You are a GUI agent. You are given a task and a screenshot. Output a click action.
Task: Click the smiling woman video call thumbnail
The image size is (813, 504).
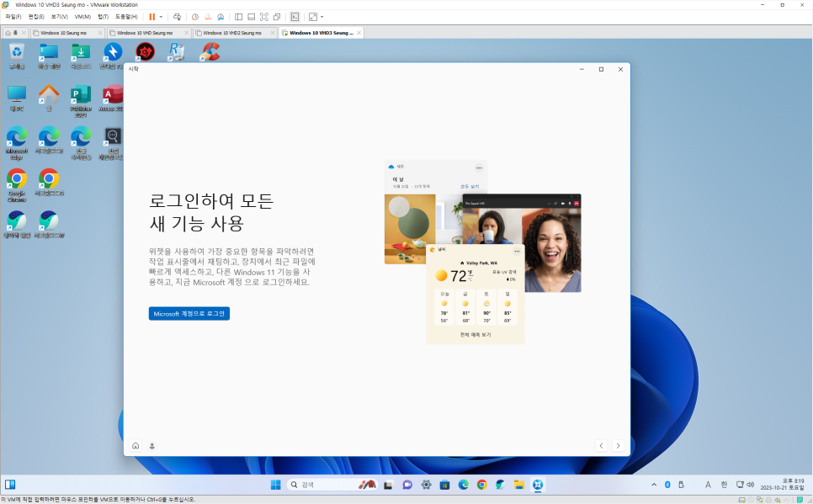(x=552, y=250)
